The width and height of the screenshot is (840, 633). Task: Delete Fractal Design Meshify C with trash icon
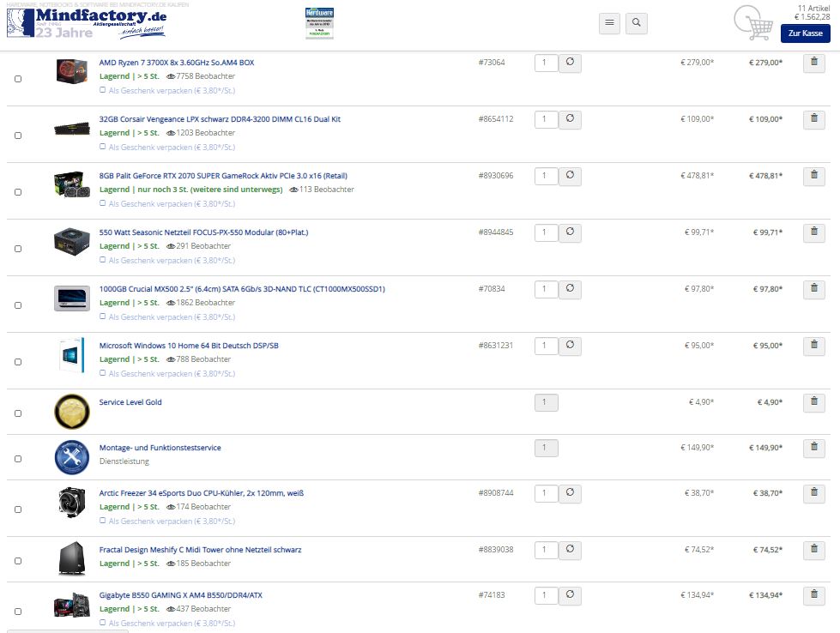814,550
